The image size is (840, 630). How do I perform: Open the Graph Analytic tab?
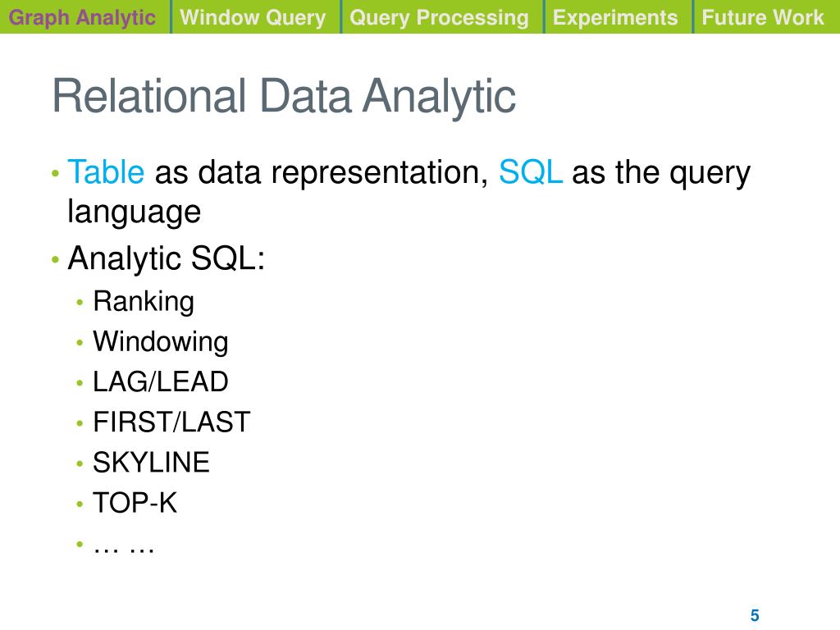(x=84, y=16)
